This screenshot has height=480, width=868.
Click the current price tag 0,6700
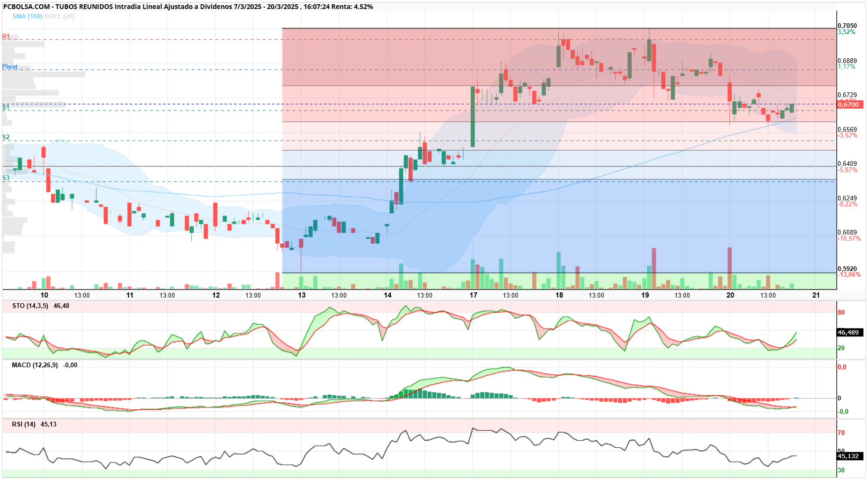pos(850,105)
